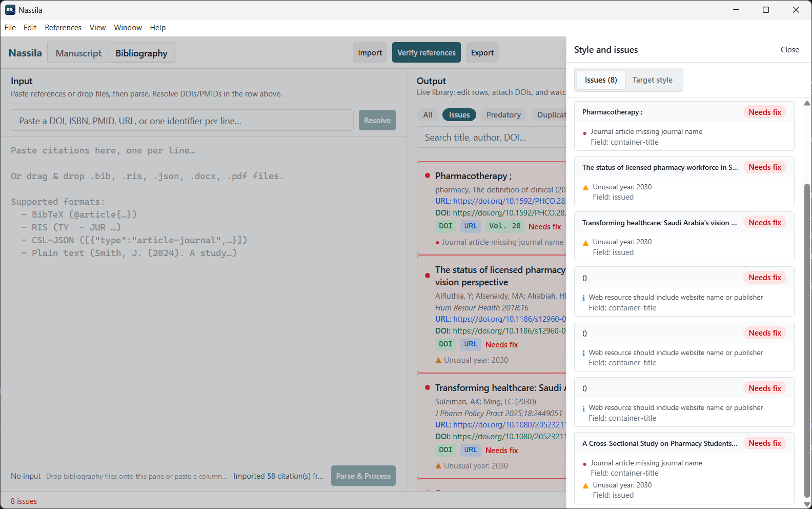
Task: Click the Nassila app icon in title bar
Action: (x=10, y=10)
